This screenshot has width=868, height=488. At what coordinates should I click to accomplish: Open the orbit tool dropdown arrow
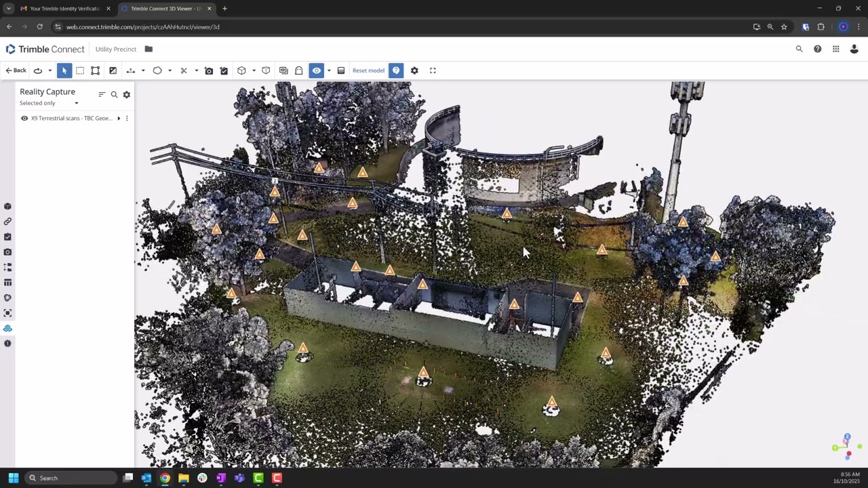coord(50,70)
